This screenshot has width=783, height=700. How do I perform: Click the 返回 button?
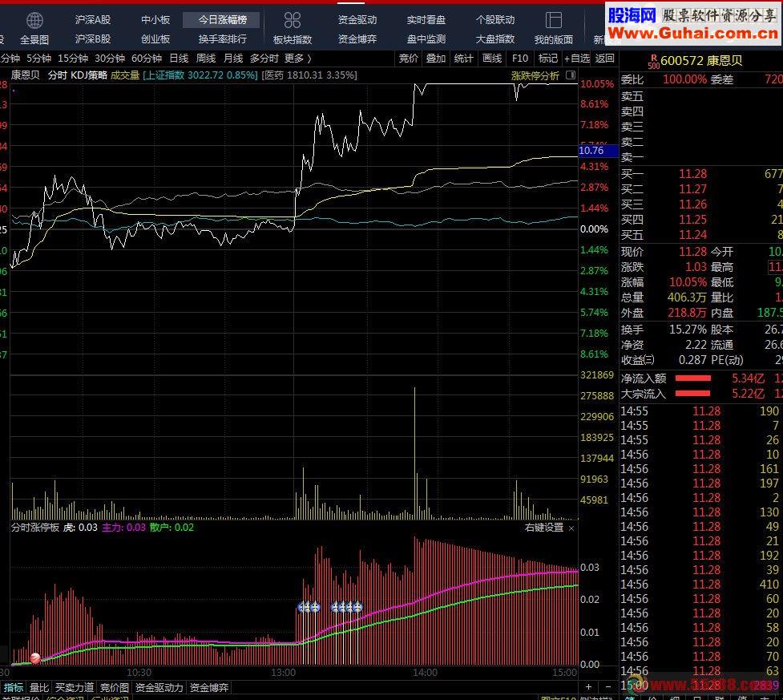tap(605, 59)
